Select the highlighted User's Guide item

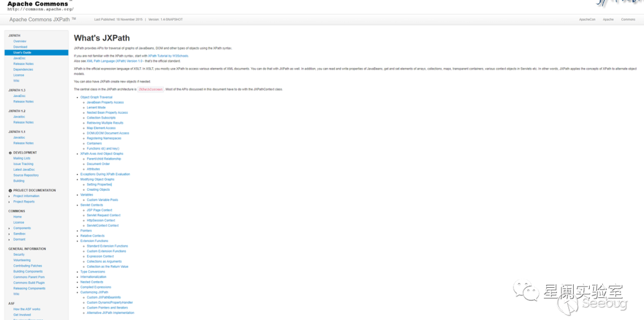[36, 52]
